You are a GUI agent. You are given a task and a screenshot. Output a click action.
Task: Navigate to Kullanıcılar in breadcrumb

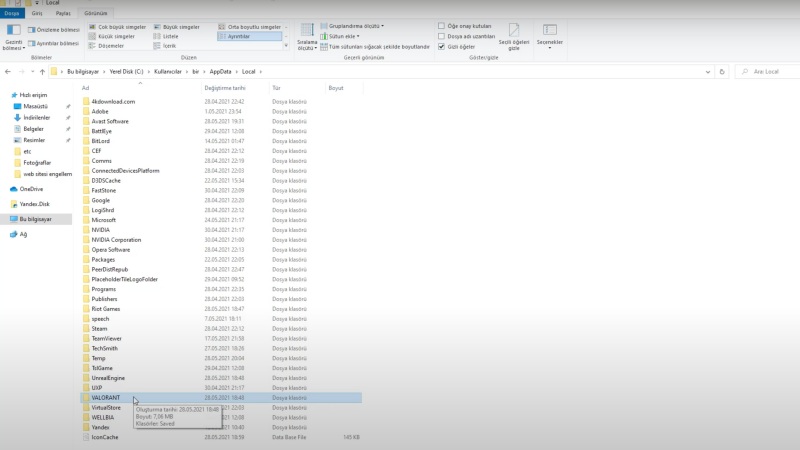[x=168, y=71]
